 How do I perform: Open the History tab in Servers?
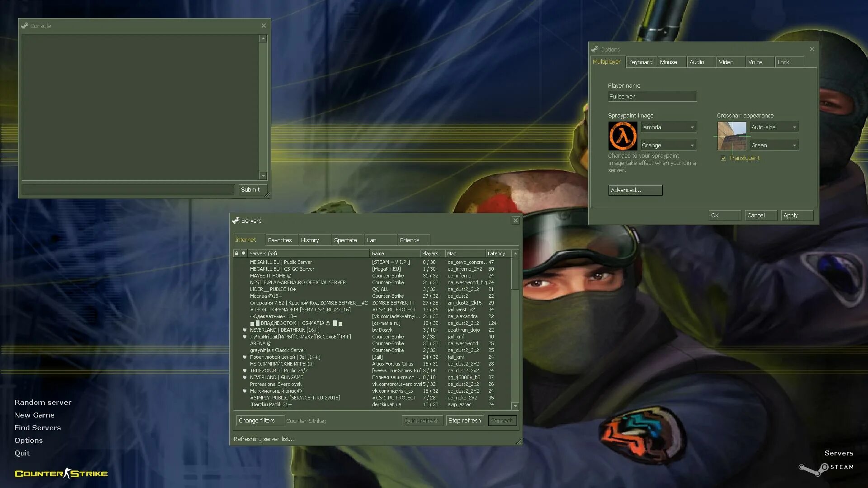point(314,240)
